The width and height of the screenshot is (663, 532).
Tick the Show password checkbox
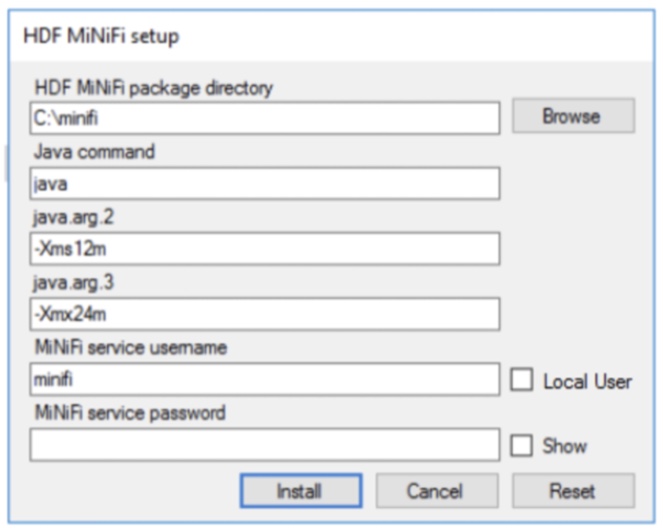(x=521, y=446)
